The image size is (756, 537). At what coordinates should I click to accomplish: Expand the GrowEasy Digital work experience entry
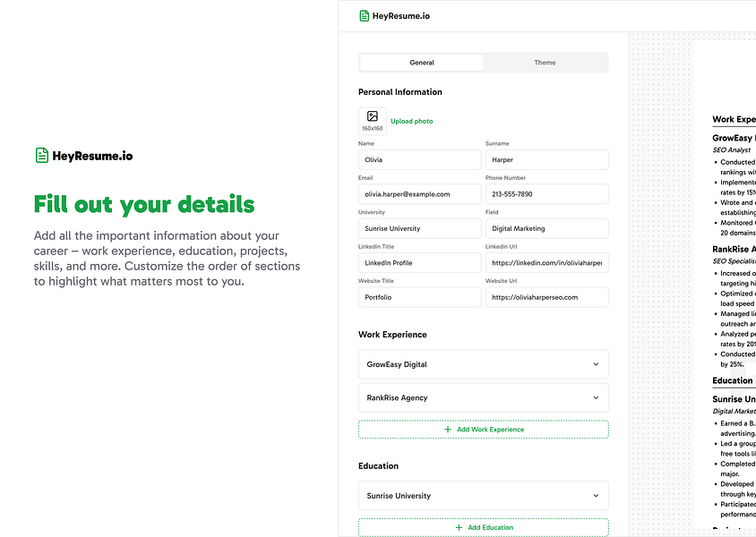(483, 364)
